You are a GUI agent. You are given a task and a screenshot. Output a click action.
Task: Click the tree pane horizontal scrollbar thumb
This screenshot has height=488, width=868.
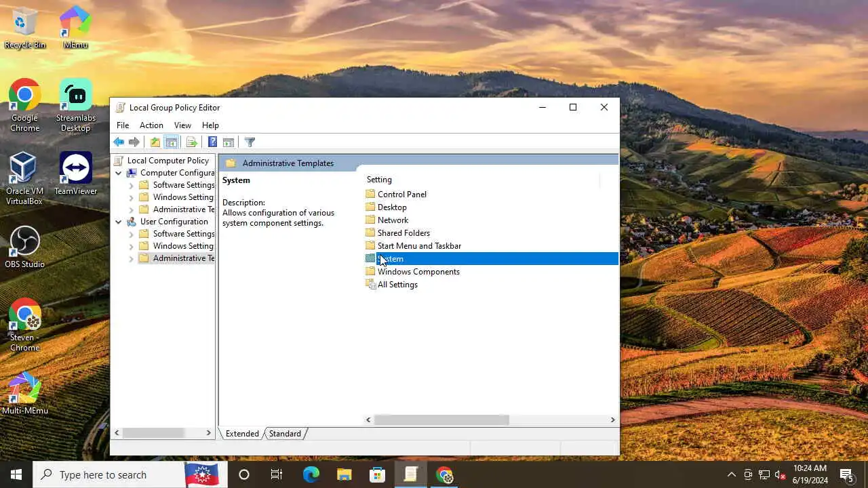[x=154, y=432]
